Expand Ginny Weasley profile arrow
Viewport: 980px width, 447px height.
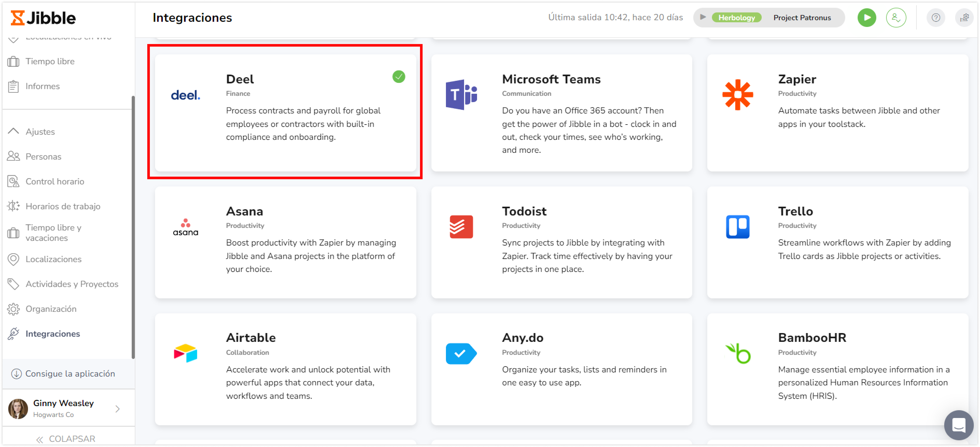(x=117, y=409)
